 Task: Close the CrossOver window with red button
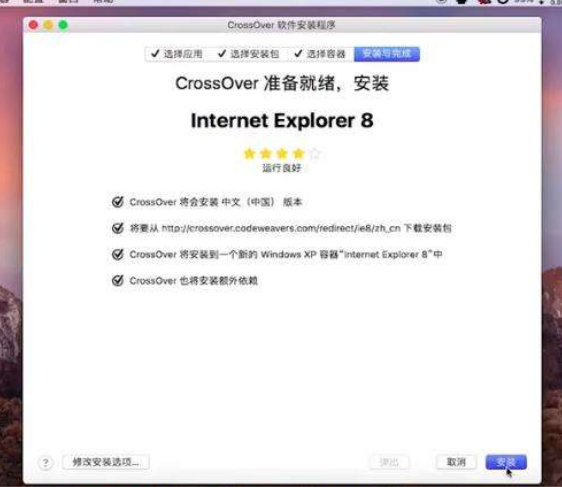pyautogui.click(x=33, y=25)
